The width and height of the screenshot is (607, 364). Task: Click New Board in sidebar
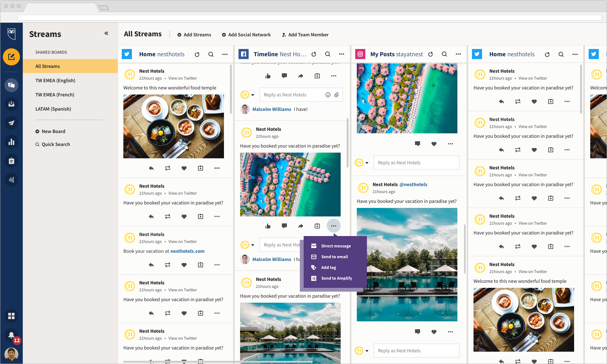[50, 131]
